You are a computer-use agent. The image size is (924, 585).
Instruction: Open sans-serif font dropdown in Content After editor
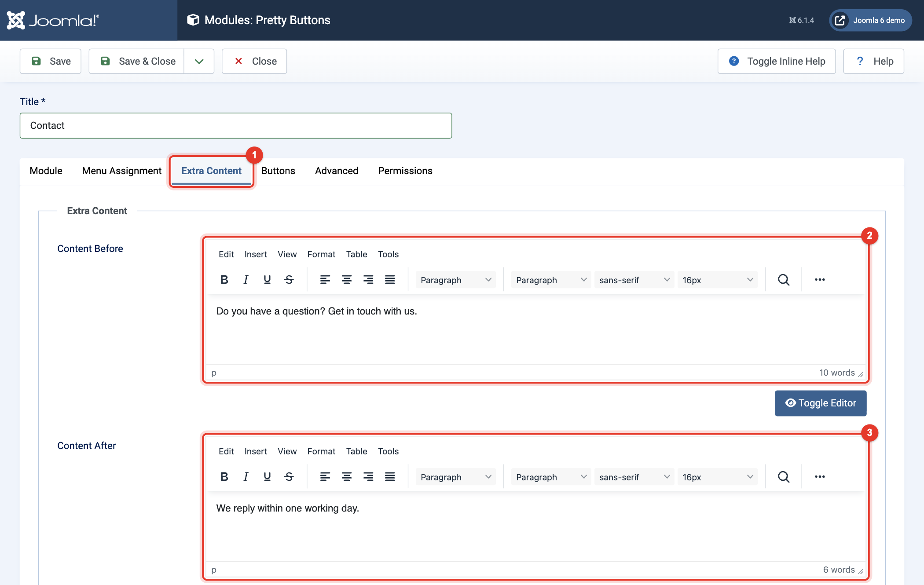pyautogui.click(x=634, y=477)
